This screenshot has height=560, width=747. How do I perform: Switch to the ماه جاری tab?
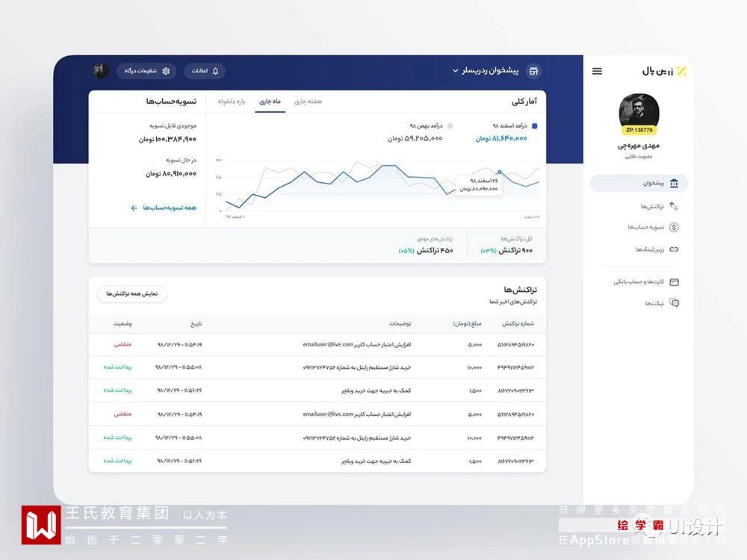[x=270, y=102]
